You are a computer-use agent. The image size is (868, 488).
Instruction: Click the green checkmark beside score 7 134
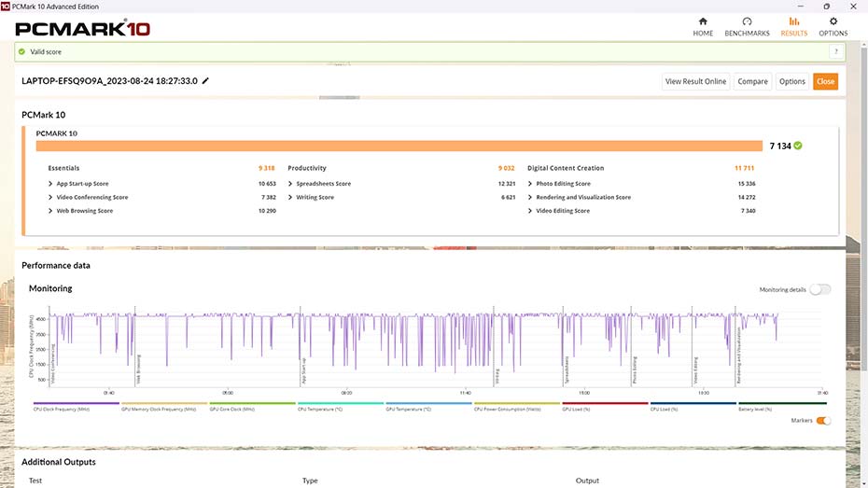tap(798, 146)
